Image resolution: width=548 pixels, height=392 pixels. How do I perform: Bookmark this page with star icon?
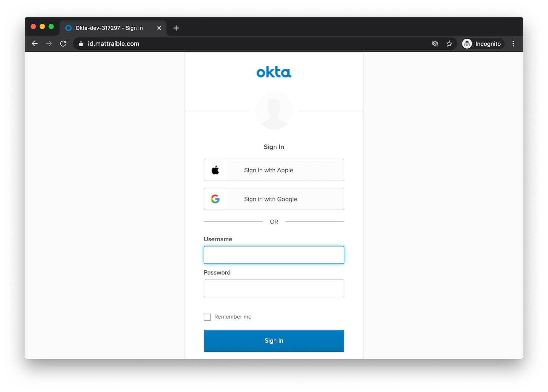tap(449, 44)
